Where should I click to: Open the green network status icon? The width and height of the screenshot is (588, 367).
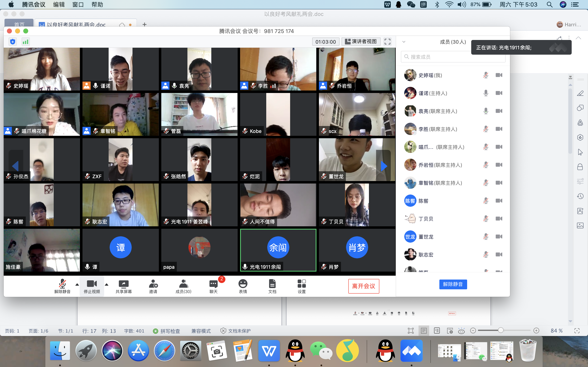click(25, 42)
